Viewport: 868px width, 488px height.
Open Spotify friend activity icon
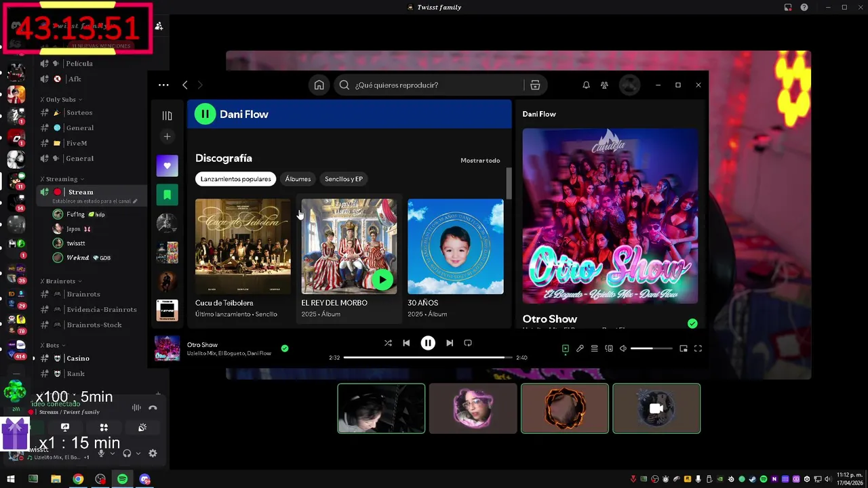pyautogui.click(x=604, y=85)
